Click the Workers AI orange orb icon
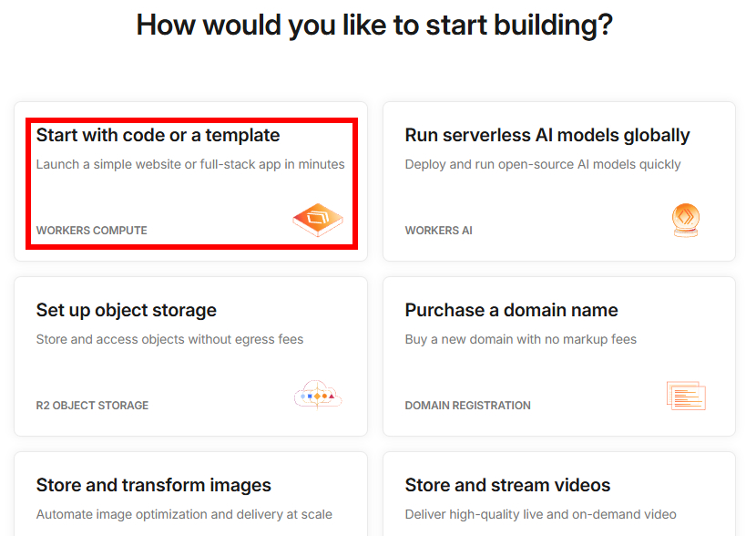The width and height of the screenshot is (756, 536). [685, 220]
